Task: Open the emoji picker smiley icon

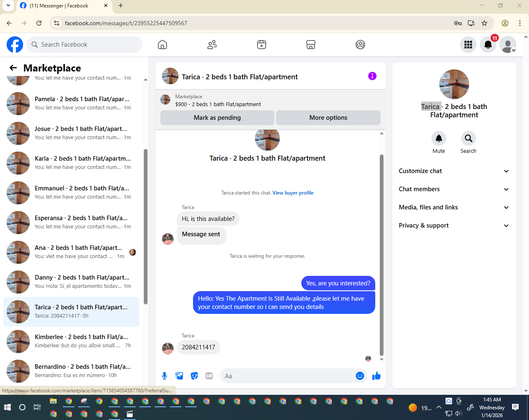Action: 360,376
